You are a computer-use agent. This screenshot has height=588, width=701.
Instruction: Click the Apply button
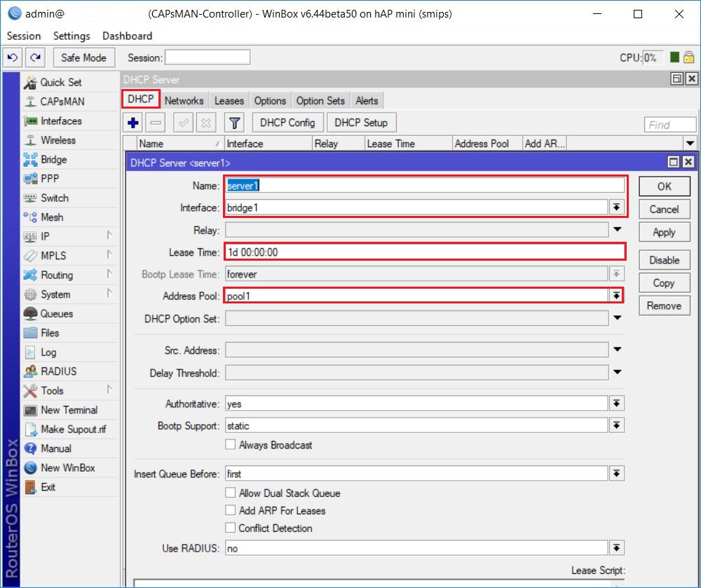click(x=665, y=232)
